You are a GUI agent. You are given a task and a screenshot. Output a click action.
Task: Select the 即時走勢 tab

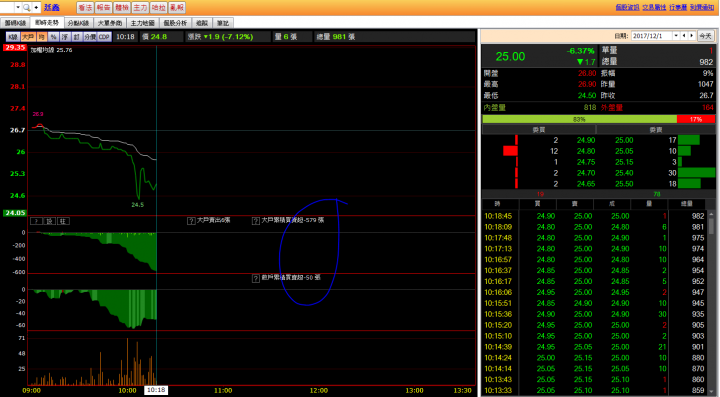[x=47, y=22]
